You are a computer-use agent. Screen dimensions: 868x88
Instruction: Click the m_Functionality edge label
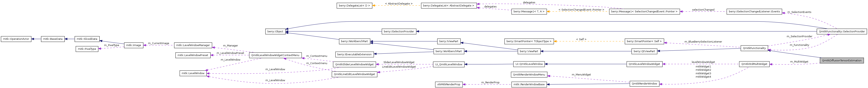click(799, 45)
